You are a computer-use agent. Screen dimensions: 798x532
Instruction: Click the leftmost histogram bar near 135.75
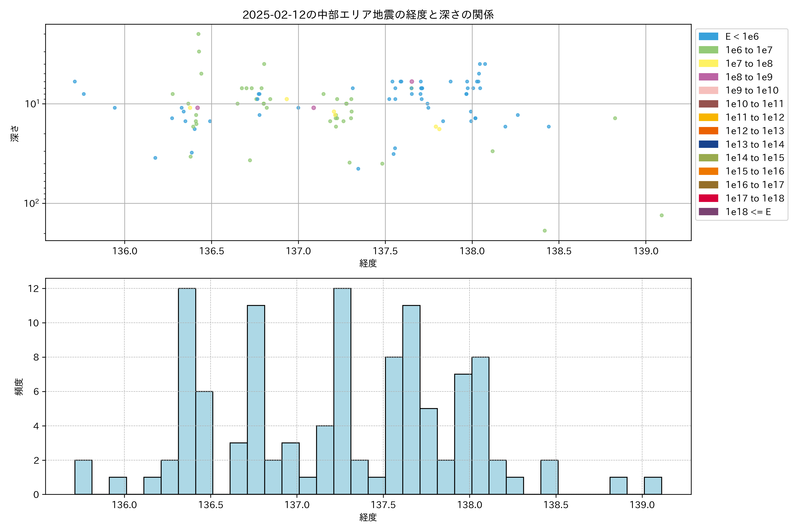pos(83,477)
